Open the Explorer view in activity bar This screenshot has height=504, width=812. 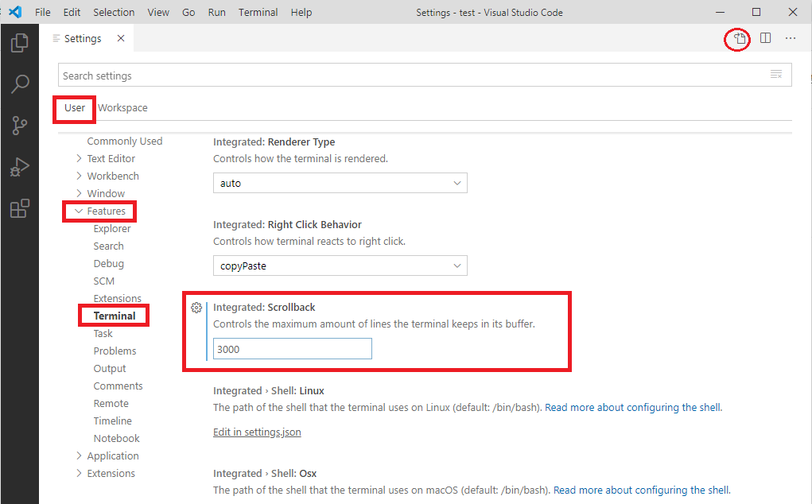point(20,42)
